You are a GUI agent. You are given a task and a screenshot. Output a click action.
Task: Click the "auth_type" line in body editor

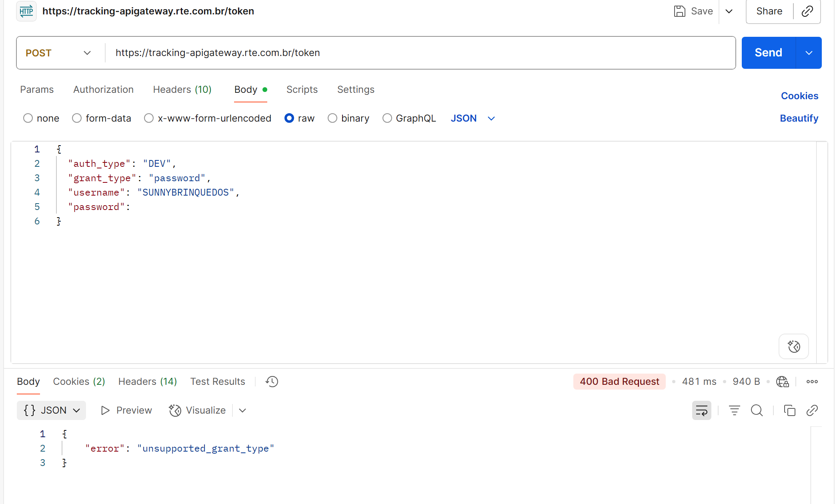click(x=122, y=164)
